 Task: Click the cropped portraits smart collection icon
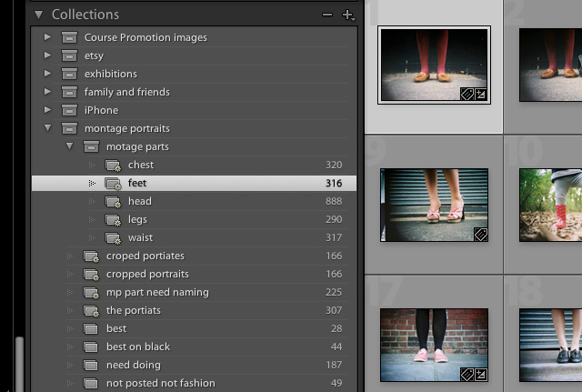coord(91,275)
